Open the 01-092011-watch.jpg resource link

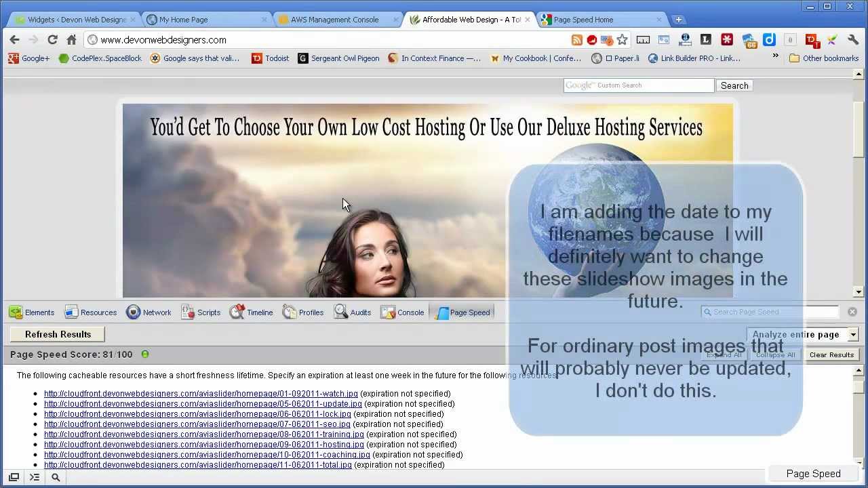201,394
